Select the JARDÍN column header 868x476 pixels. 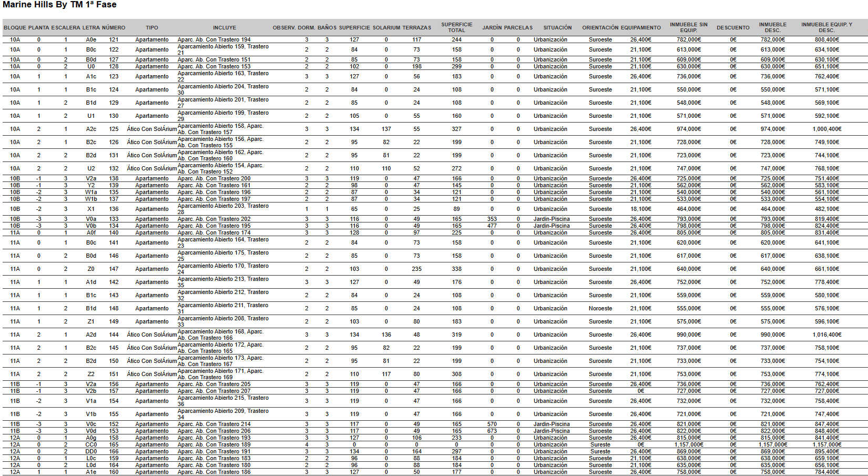point(492,28)
